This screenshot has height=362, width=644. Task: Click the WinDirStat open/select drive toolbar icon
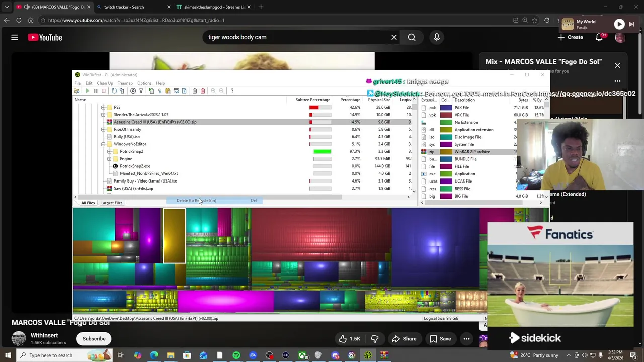[x=76, y=91]
